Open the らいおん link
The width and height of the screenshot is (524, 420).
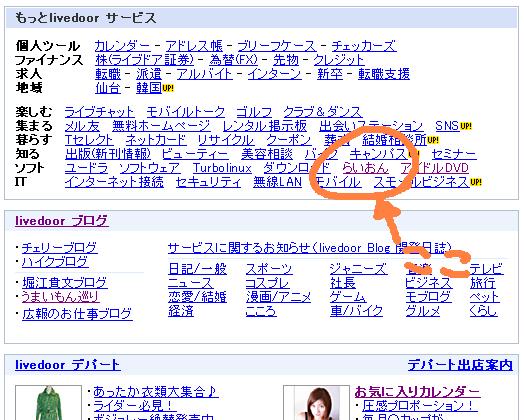coord(366,168)
